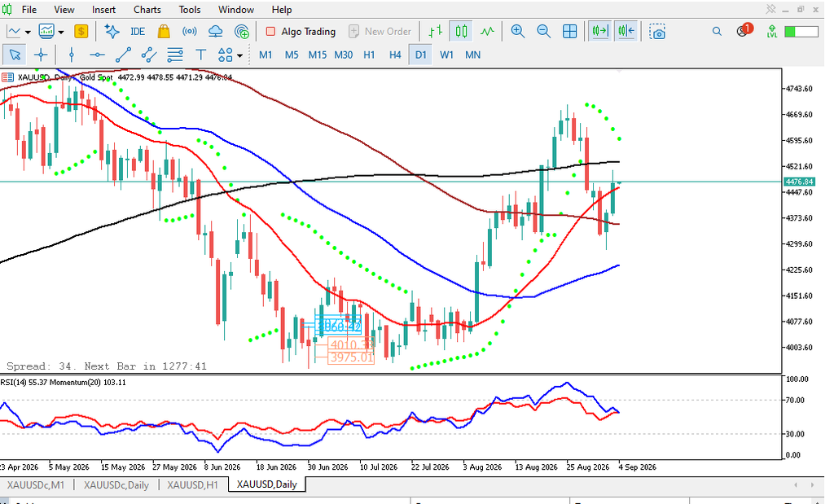
Task: Switch to the XAUUSDc,M1 chart tab
Action: (x=36, y=484)
